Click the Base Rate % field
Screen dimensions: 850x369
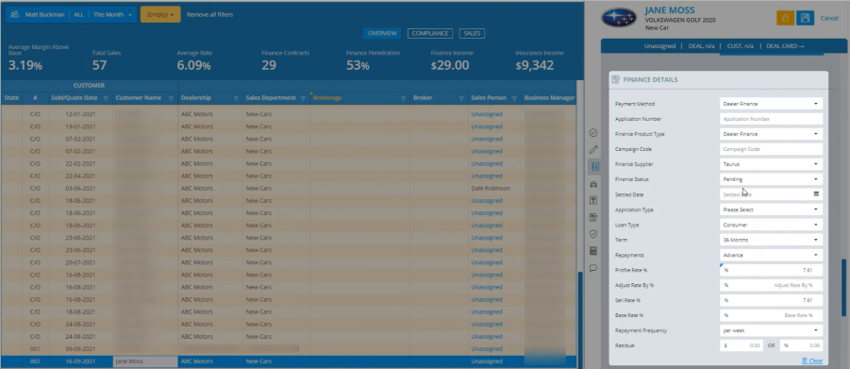click(x=771, y=315)
